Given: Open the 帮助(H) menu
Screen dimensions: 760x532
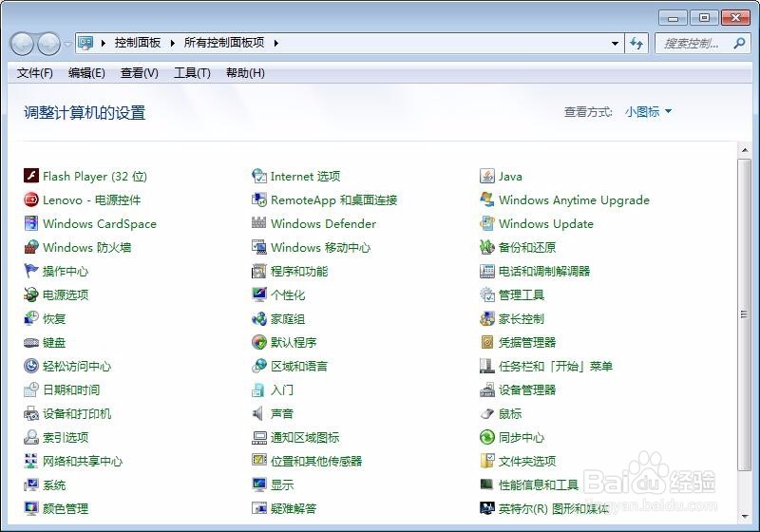Looking at the screenshot, I should pyautogui.click(x=245, y=73).
